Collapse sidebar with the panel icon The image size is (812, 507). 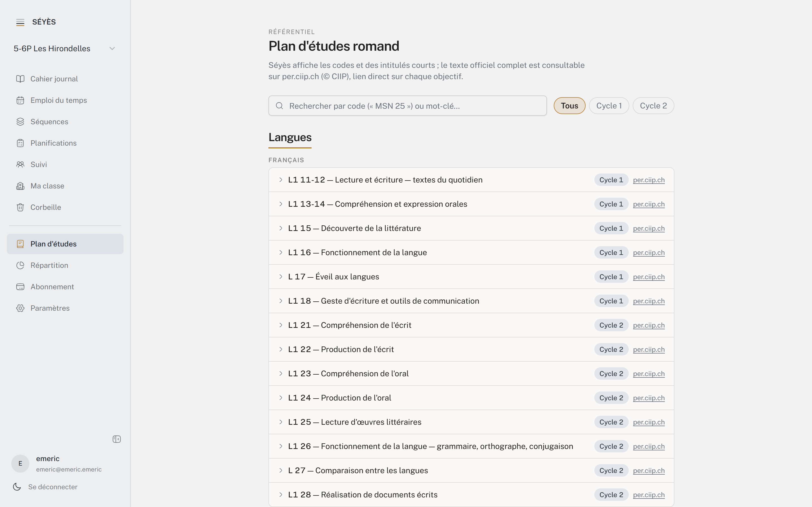116,439
